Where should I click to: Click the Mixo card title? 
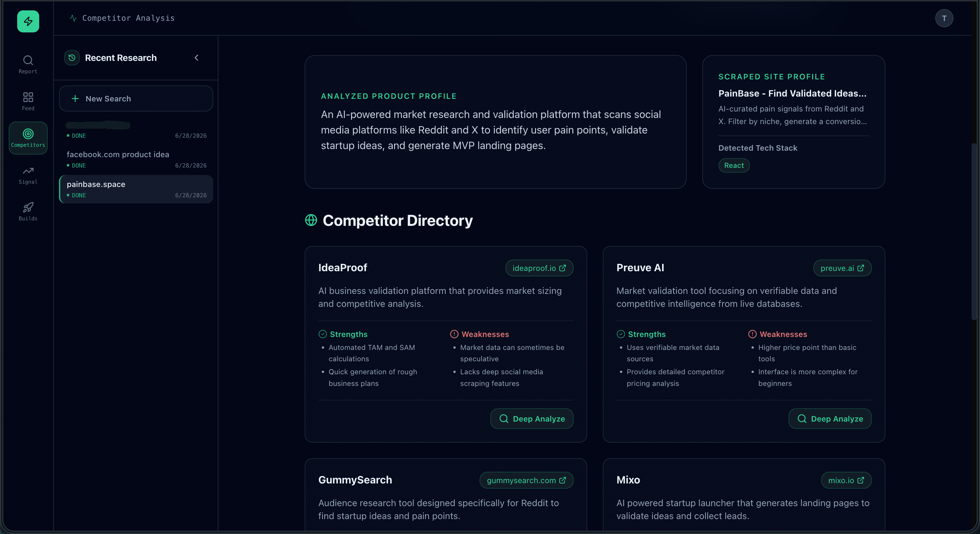[628, 480]
